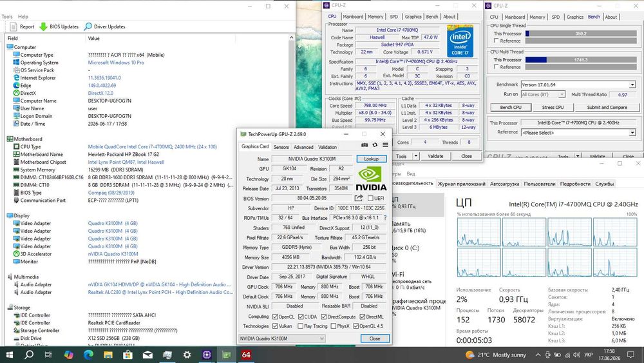Screen dimensions: 644x363
Task: Select the first CPU core usage graph
Action: 478,232
